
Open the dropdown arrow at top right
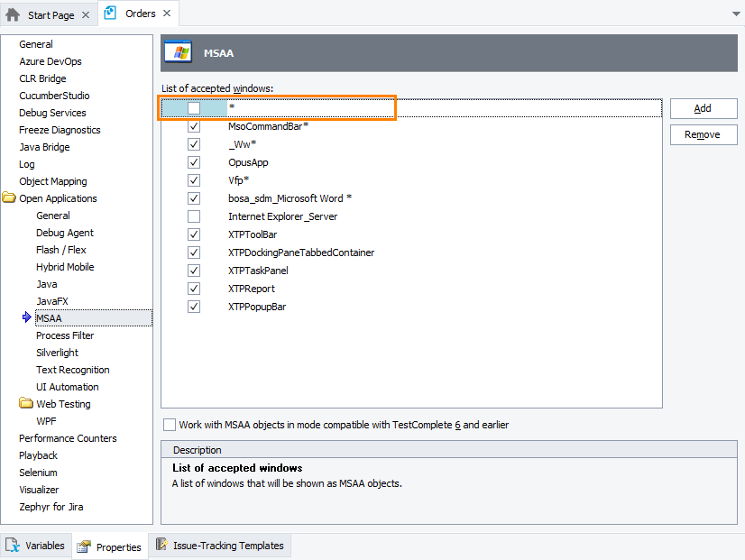tap(736, 14)
